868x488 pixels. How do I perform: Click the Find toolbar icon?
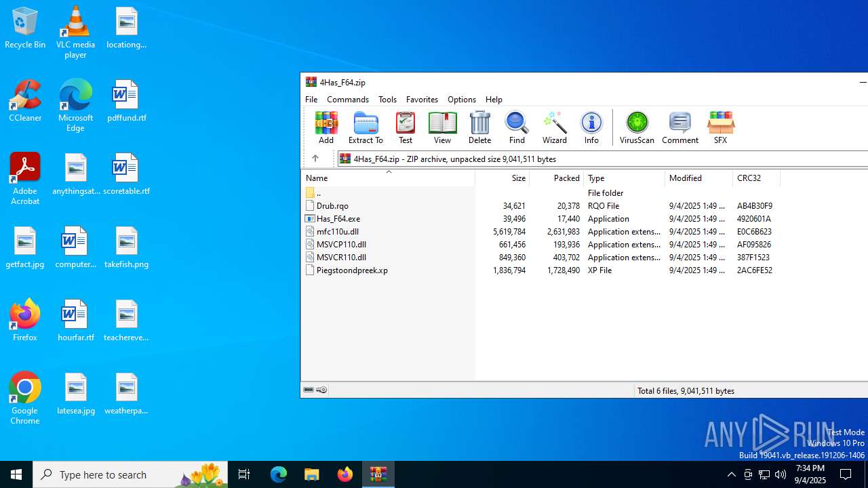517,127
